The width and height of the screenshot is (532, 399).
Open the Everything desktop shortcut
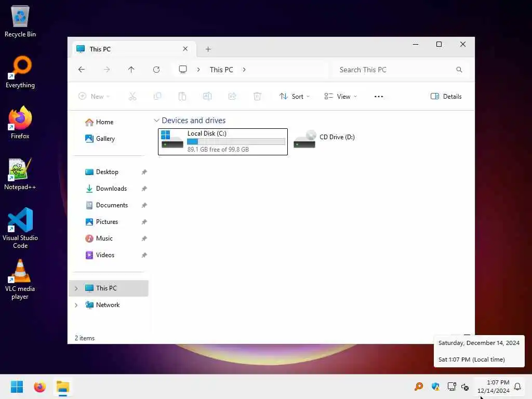tap(20, 72)
